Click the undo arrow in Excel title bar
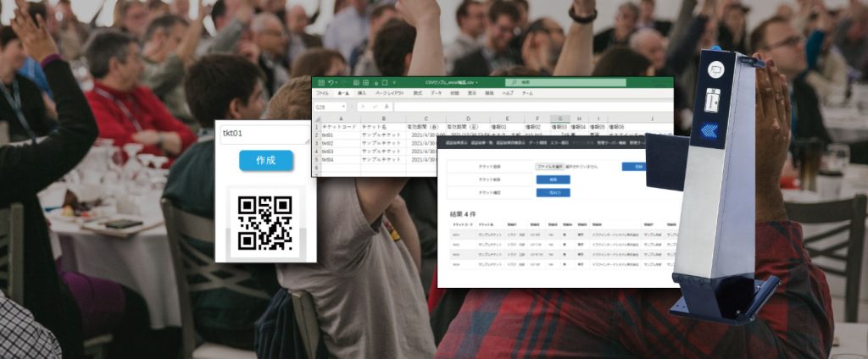 point(330,82)
